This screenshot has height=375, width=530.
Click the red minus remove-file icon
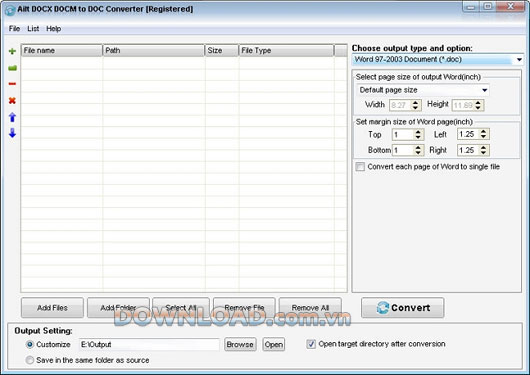(12, 84)
